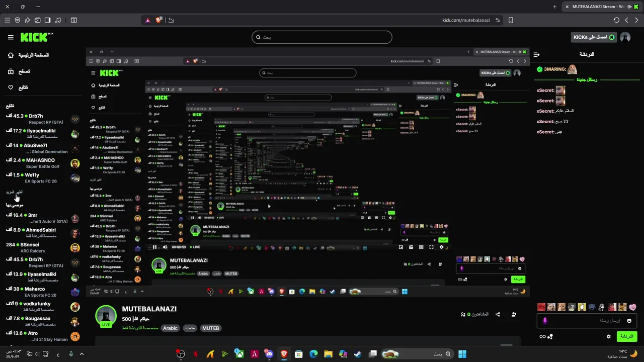Click pinned user 3MARING in chat

[555, 69]
